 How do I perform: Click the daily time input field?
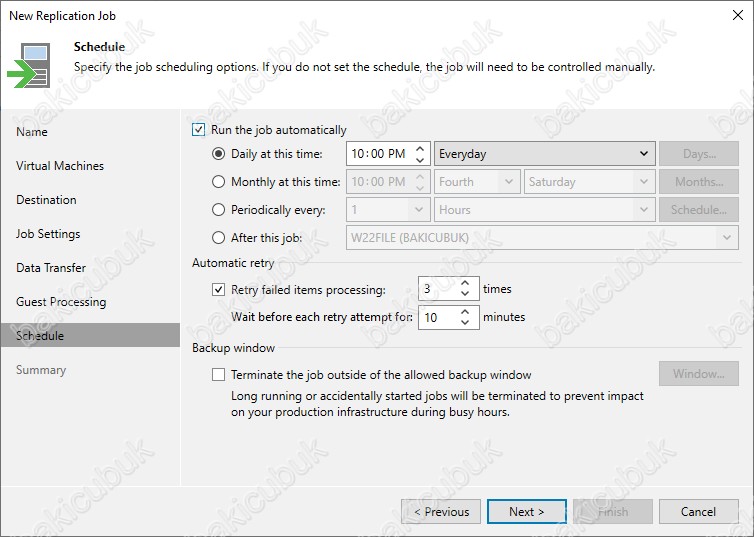pos(380,154)
